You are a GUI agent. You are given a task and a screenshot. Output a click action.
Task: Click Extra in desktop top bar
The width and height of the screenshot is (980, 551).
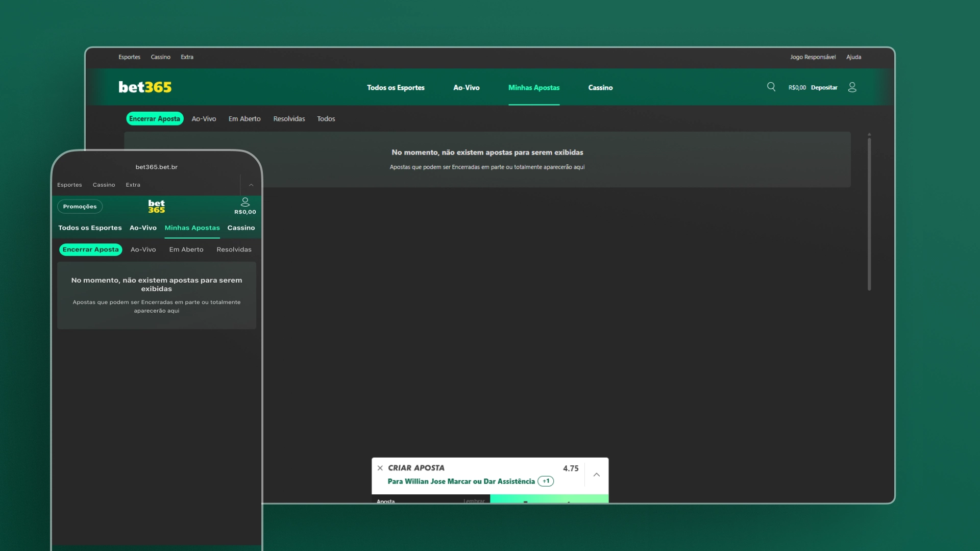(x=187, y=57)
